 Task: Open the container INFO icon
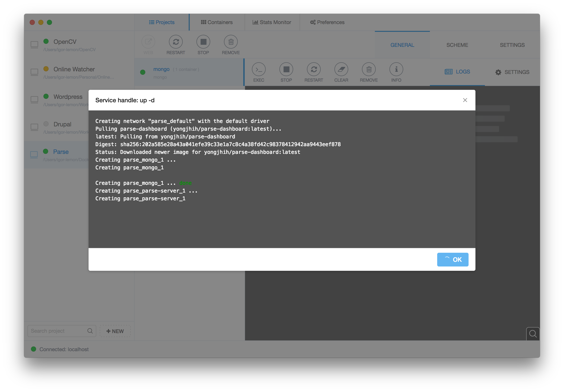pyautogui.click(x=396, y=69)
